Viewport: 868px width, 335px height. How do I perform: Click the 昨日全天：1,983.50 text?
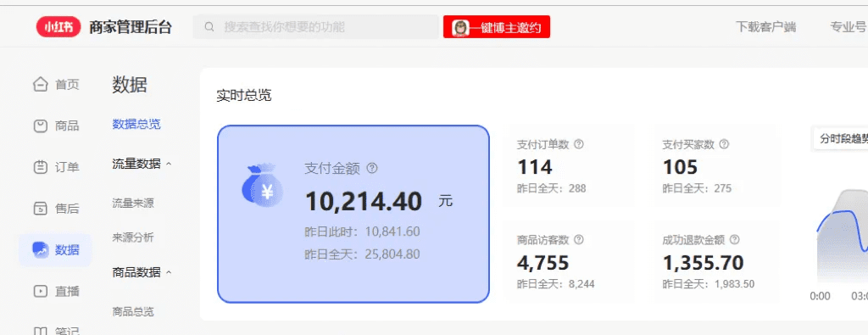point(709,284)
